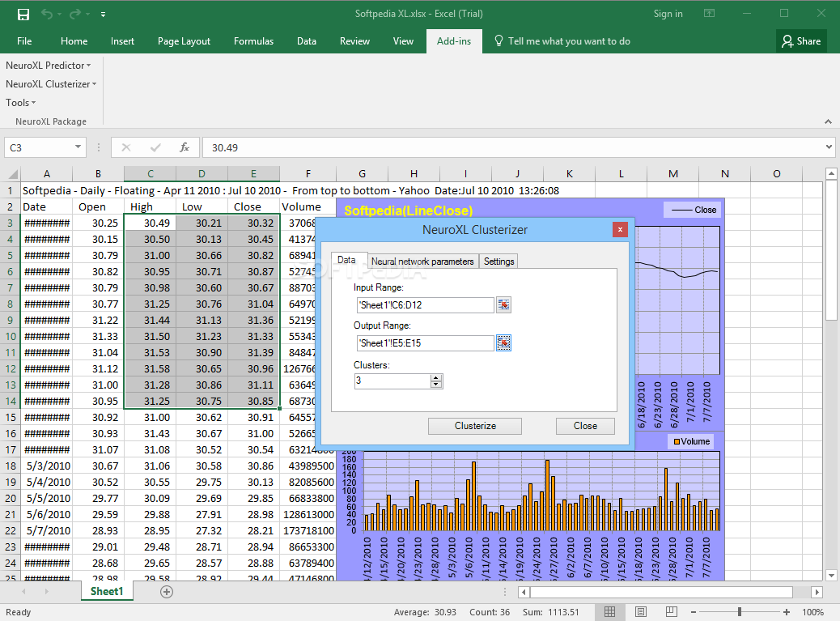Add a new sheet with plus icon
Viewport: 840px width, 621px height.
(x=167, y=592)
